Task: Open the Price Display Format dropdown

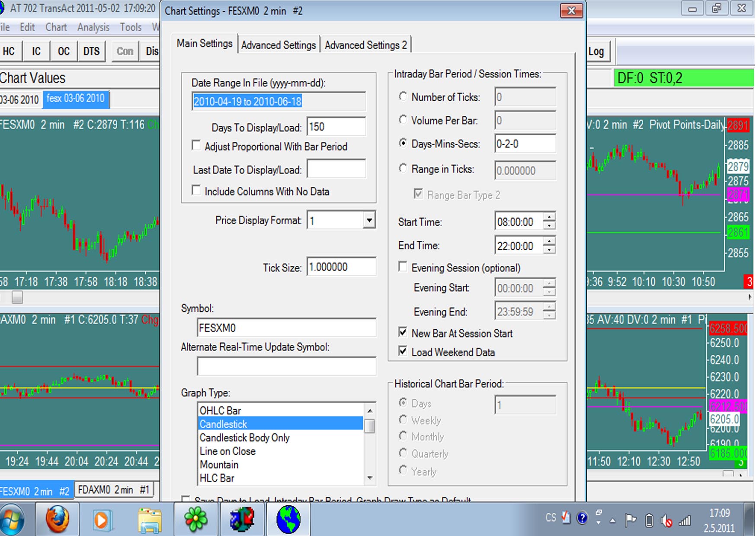Action: (x=369, y=220)
